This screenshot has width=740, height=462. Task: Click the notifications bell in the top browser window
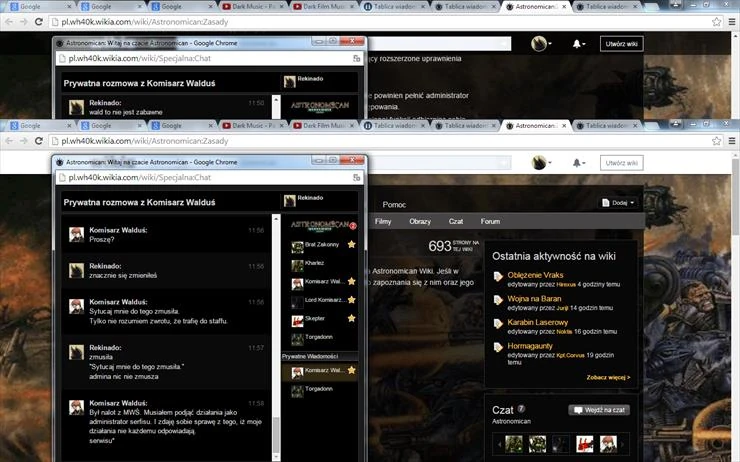[579, 44]
